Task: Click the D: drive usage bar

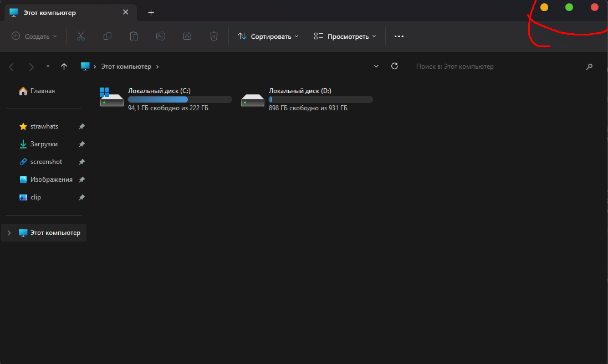Action: [x=321, y=100]
